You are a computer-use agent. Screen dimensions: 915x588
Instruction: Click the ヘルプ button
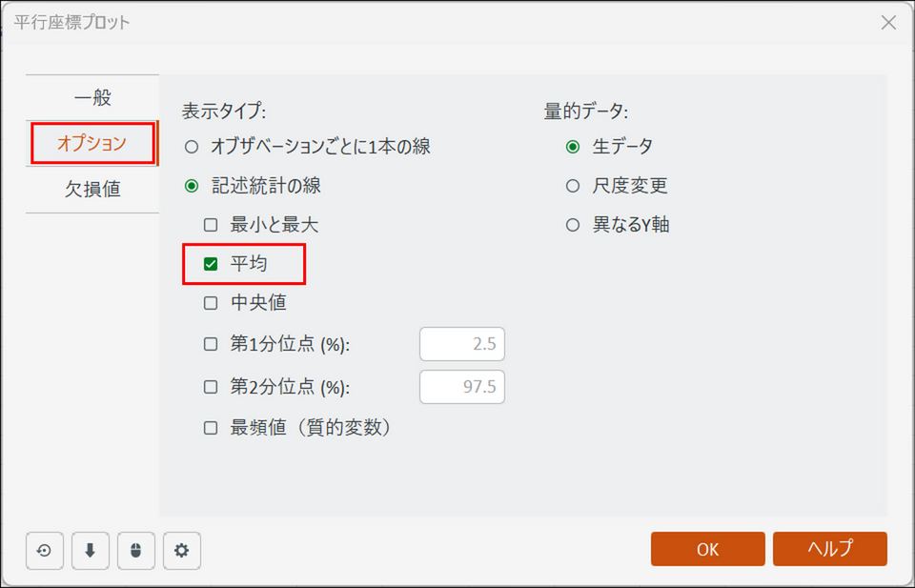click(x=829, y=549)
